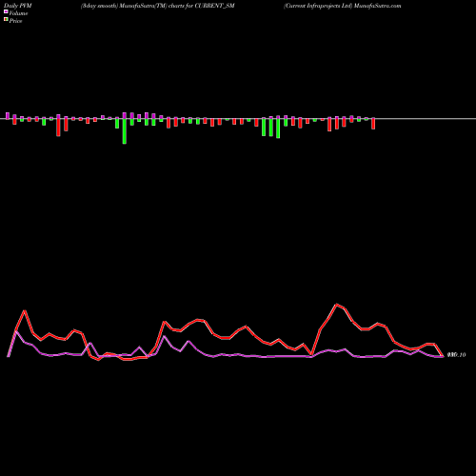Viewport: 476px width, 476px height.
Task: Click the Current Infraprojects Ltd MunafaSutra.com caption
Action: pyautogui.click(x=343, y=6)
